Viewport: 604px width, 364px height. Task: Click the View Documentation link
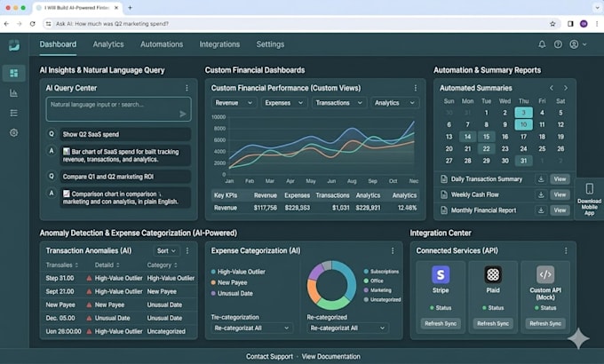(331, 357)
